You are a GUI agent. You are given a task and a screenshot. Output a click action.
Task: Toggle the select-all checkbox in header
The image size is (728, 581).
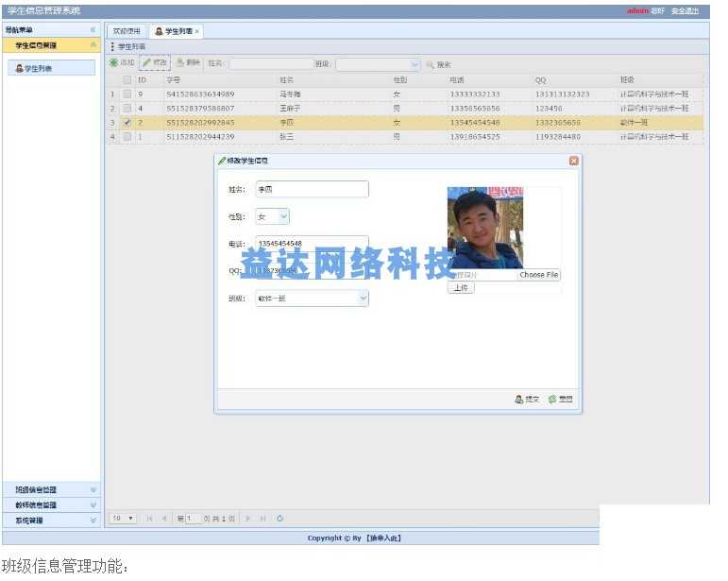click(127, 80)
